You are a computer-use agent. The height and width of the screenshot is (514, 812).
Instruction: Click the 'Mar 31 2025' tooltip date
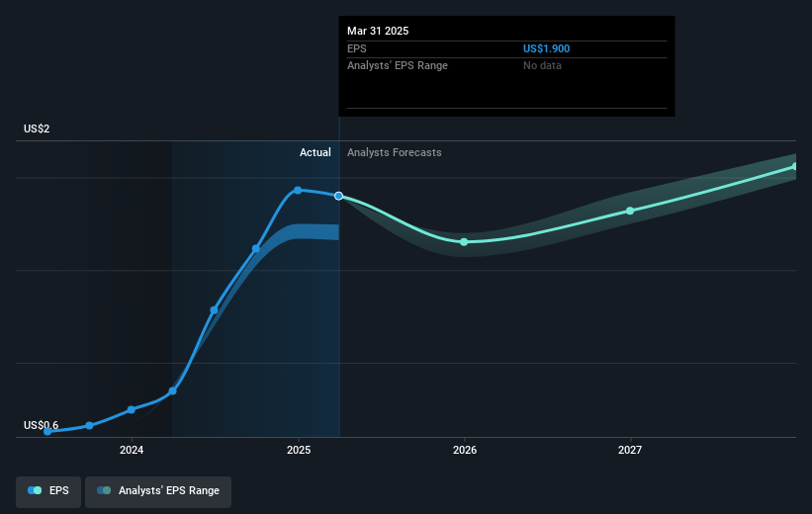click(x=378, y=31)
